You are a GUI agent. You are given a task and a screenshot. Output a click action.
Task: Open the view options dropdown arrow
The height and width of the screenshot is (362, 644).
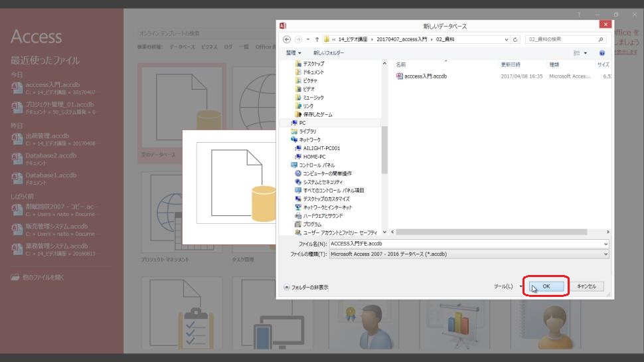(586, 53)
